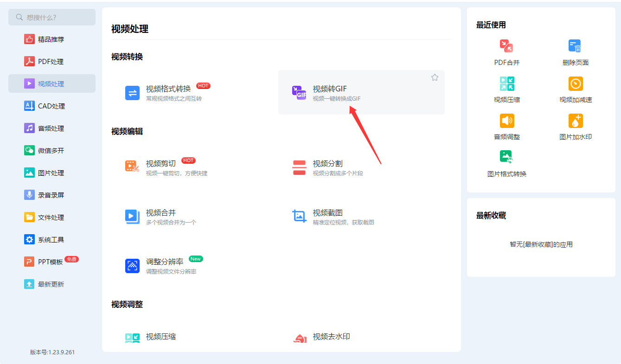
Task: Click the 视频截图 crop icon
Action: pyautogui.click(x=299, y=216)
